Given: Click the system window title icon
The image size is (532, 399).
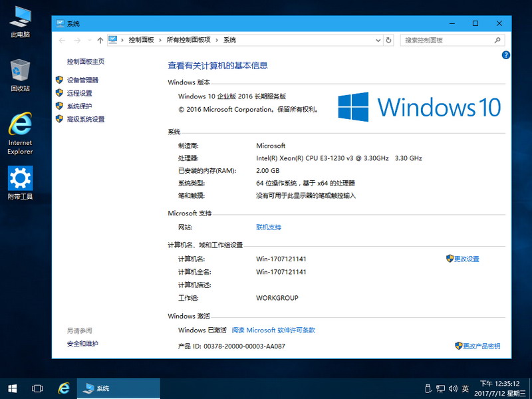Looking at the screenshot, I should [60, 23].
